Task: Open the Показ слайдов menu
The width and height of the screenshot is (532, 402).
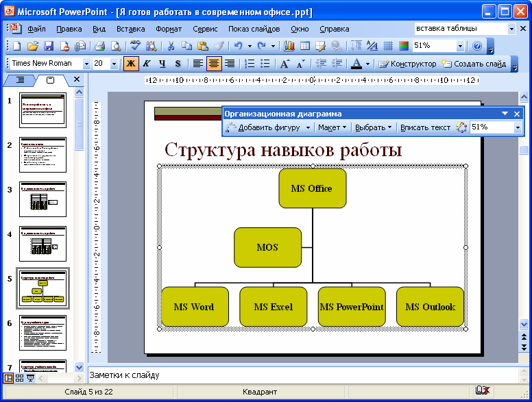Action: pos(254,29)
